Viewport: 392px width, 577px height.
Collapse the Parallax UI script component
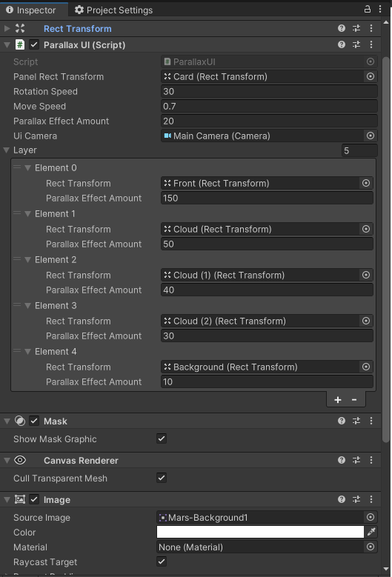point(7,45)
